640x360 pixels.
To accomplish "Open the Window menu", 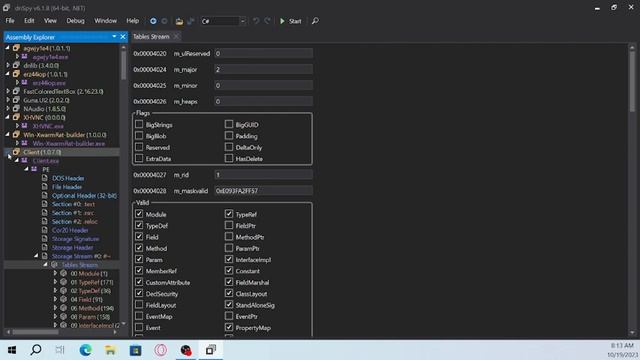I will click(105, 21).
